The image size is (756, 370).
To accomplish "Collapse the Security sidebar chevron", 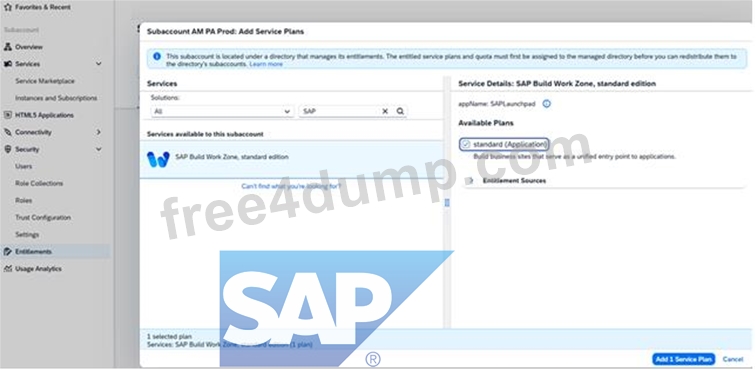I will (99, 149).
